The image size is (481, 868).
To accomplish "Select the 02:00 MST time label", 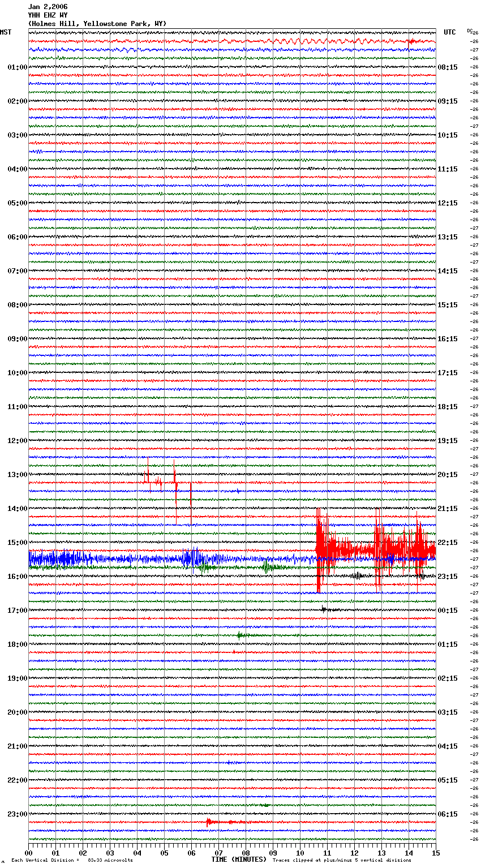I will pos(17,101).
